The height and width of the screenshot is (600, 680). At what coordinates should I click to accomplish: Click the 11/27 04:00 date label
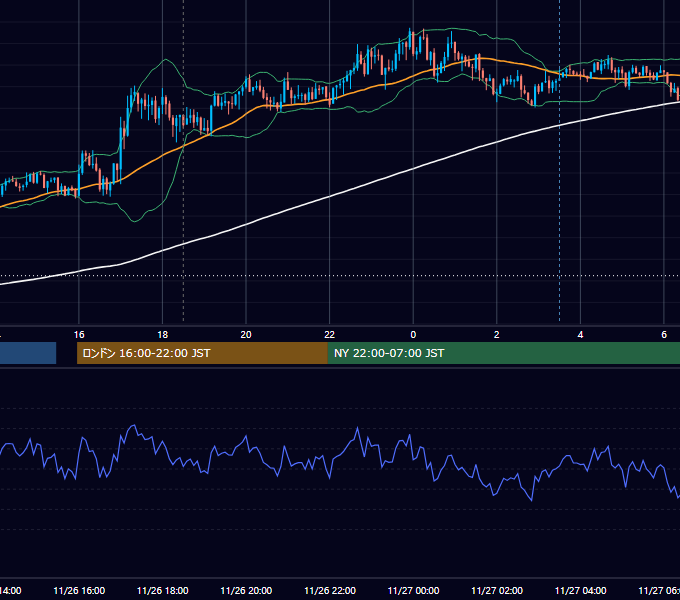coord(581,591)
